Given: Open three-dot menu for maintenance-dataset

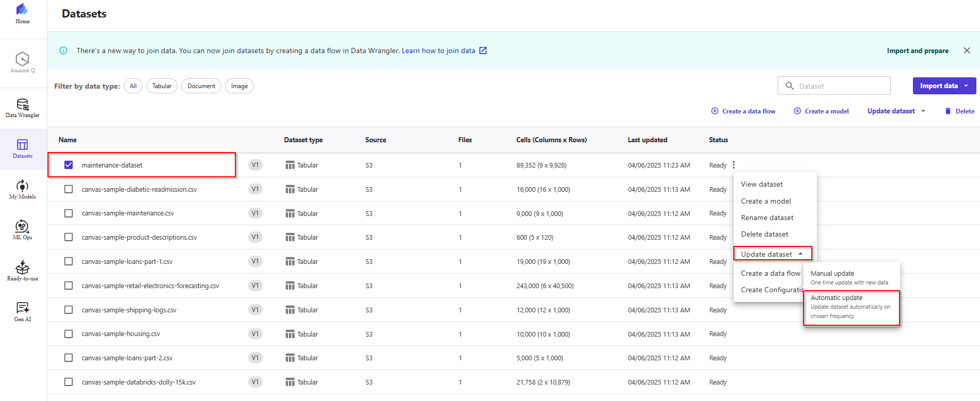Looking at the screenshot, I should [733, 165].
